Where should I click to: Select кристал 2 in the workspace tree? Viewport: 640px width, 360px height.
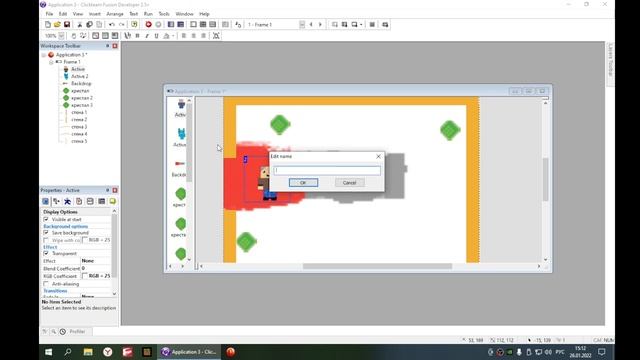(82, 98)
